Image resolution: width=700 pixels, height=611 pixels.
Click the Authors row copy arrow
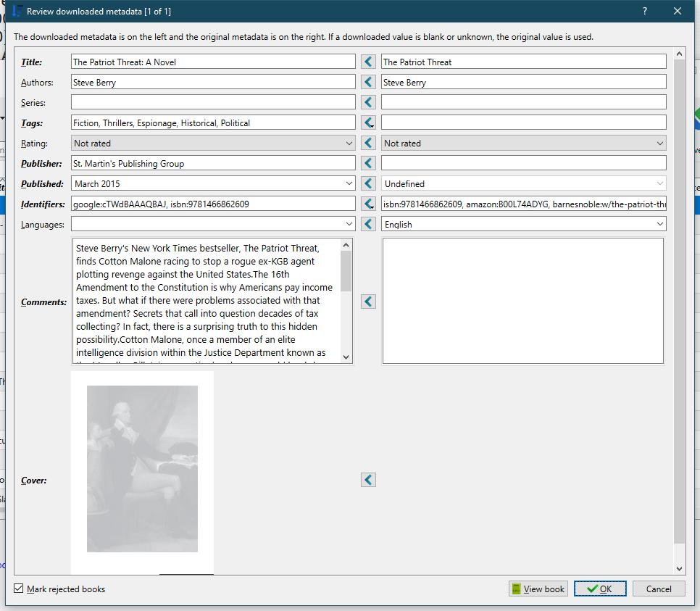(368, 82)
